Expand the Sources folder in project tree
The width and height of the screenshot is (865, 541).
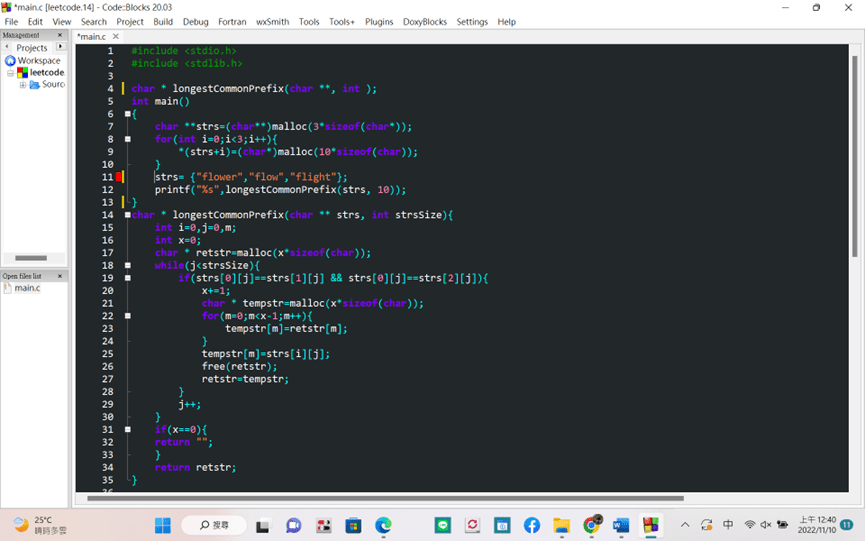click(22, 85)
